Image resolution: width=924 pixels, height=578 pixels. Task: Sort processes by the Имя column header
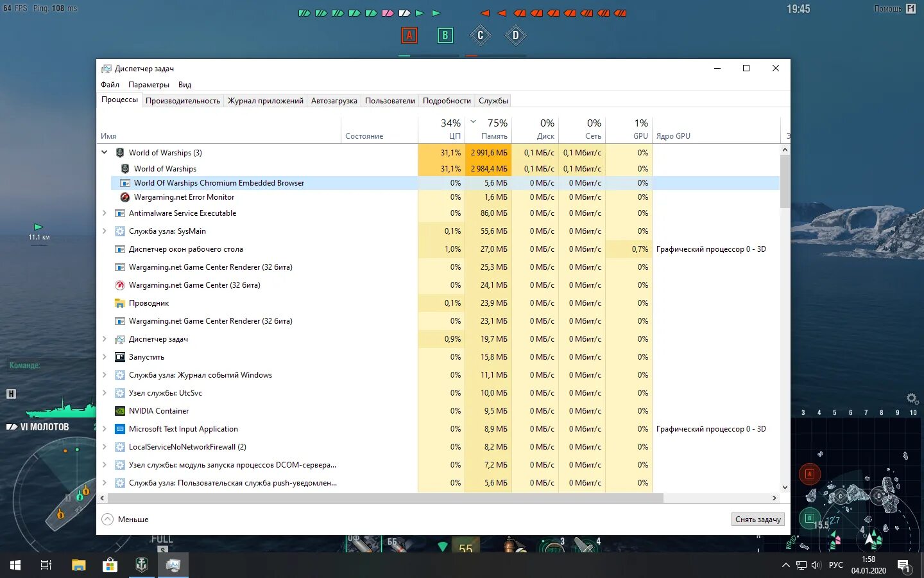point(219,129)
